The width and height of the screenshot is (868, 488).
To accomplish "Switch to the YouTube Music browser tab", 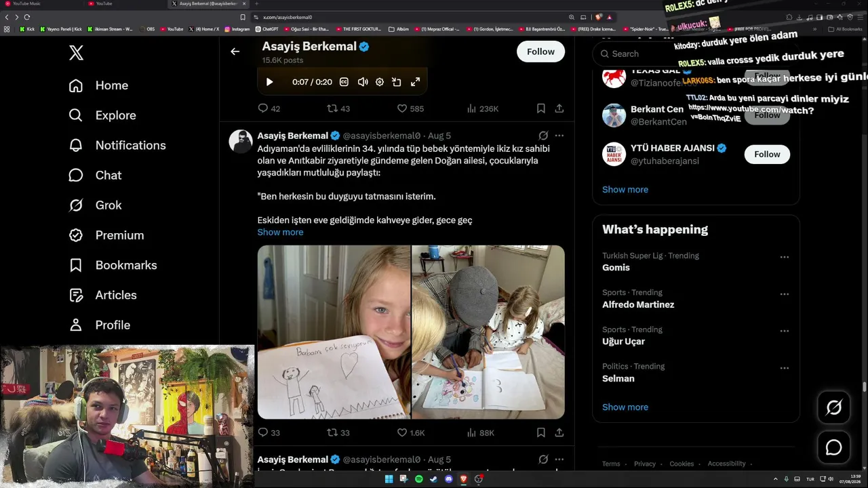I will click(x=41, y=4).
